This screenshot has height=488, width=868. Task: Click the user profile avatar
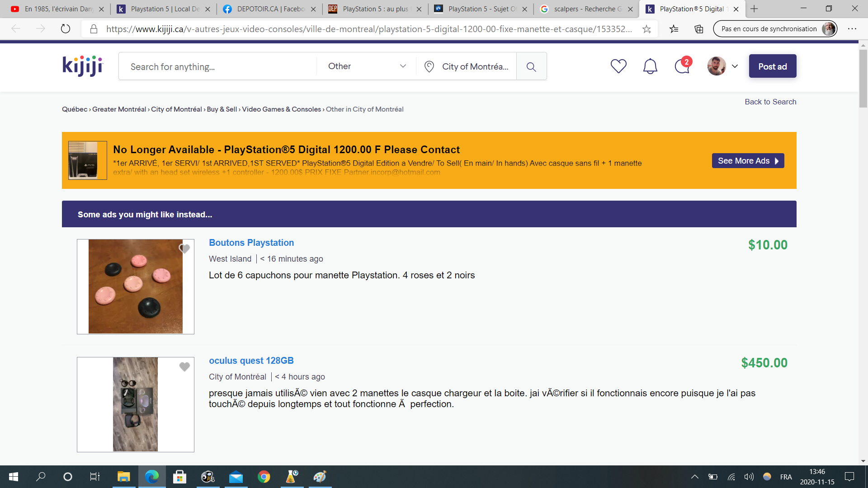click(x=717, y=66)
